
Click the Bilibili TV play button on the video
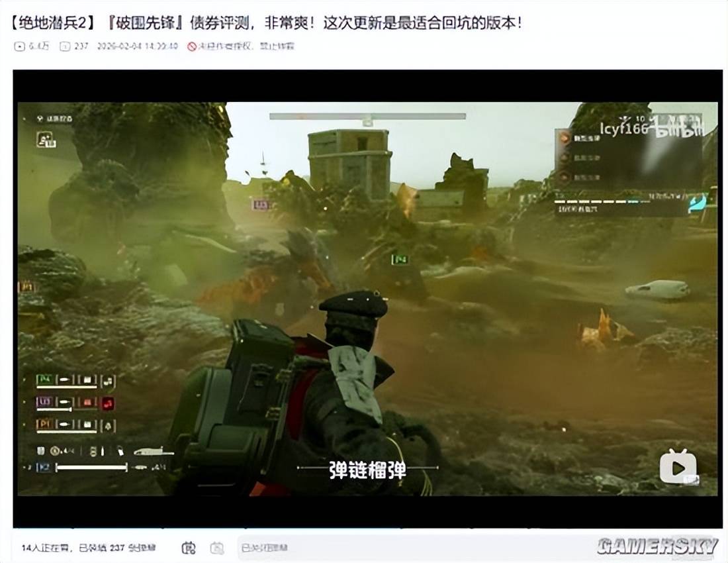(x=678, y=467)
